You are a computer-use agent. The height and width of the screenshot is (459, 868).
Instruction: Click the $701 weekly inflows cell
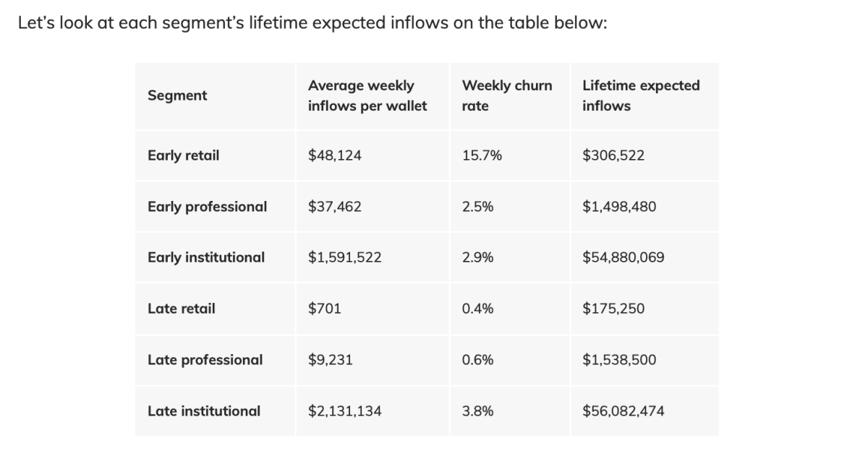(324, 309)
